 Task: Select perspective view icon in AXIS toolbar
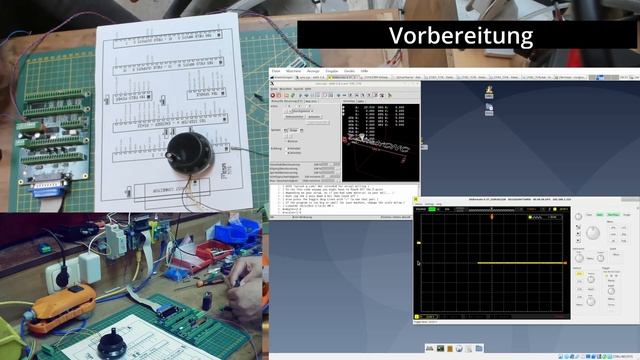376,95
